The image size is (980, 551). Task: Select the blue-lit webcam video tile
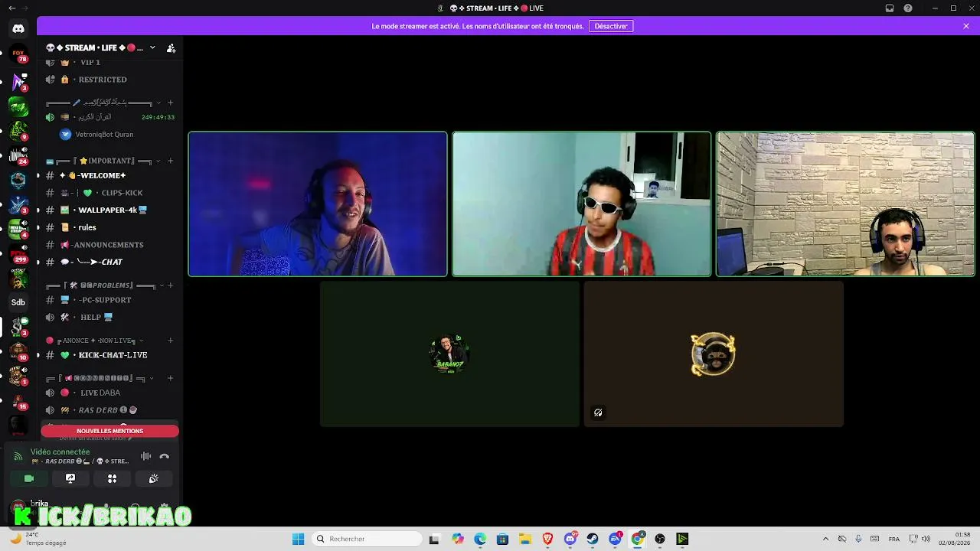pyautogui.click(x=318, y=204)
